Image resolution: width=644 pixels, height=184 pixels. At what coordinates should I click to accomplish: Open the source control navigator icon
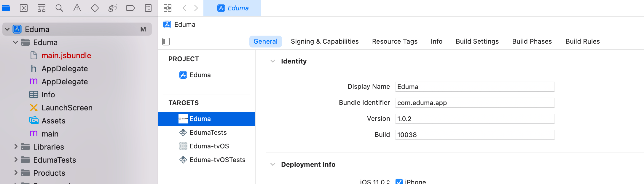coord(24,8)
